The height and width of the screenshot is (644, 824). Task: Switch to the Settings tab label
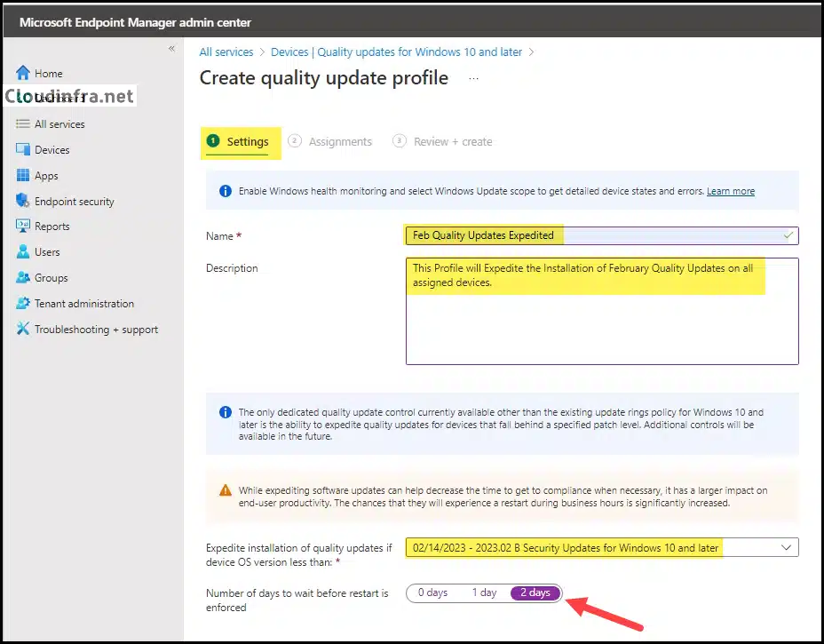248,142
